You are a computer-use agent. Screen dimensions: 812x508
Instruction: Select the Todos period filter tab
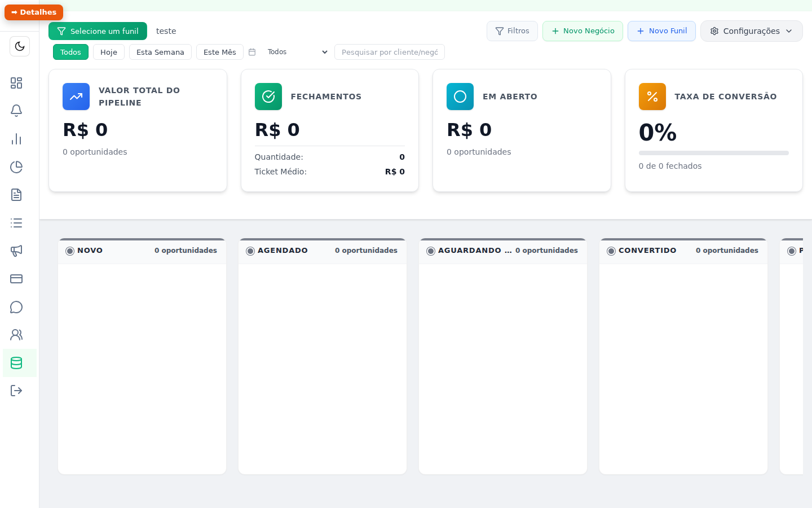(70, 52)
